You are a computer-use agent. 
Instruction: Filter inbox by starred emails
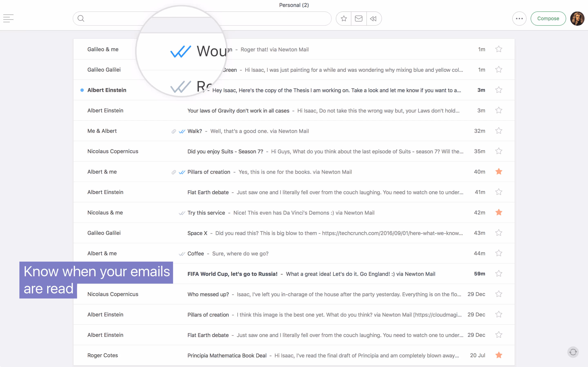pyautogui.click(x=343, y=18)
